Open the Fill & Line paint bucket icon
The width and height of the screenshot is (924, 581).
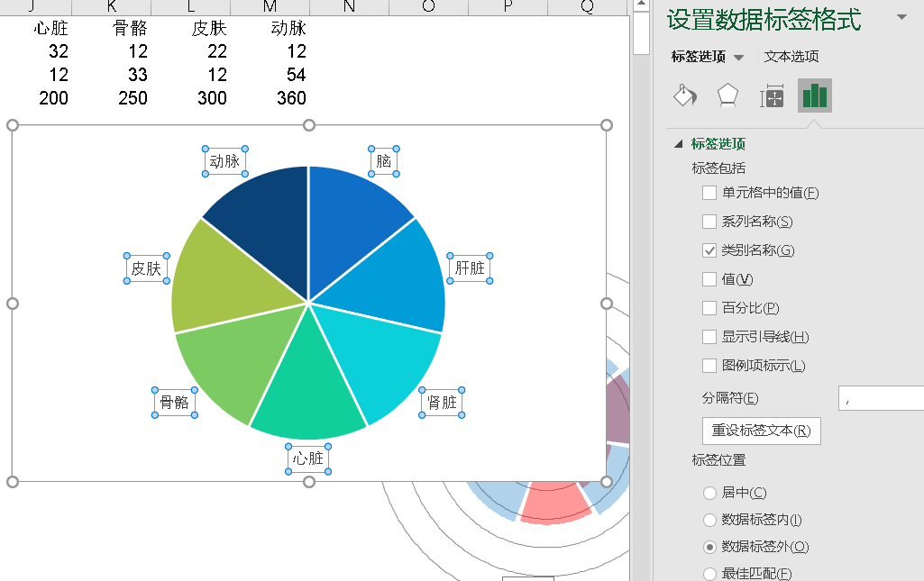point(685,95)
